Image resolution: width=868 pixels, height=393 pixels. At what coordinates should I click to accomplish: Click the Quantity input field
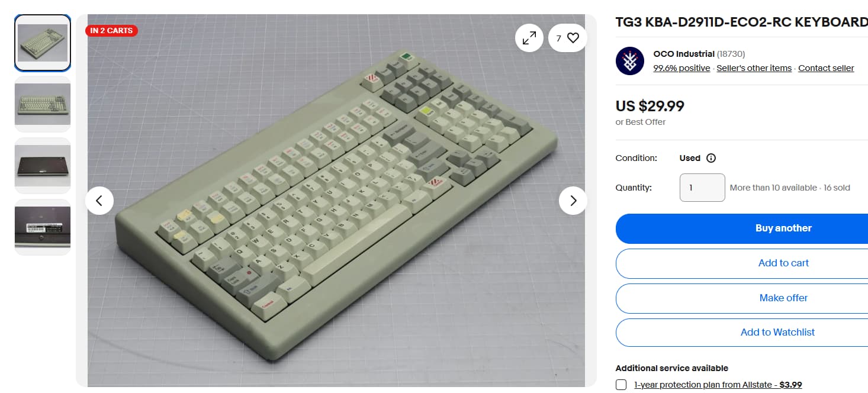pyautogui.click(x=702, y=188)
